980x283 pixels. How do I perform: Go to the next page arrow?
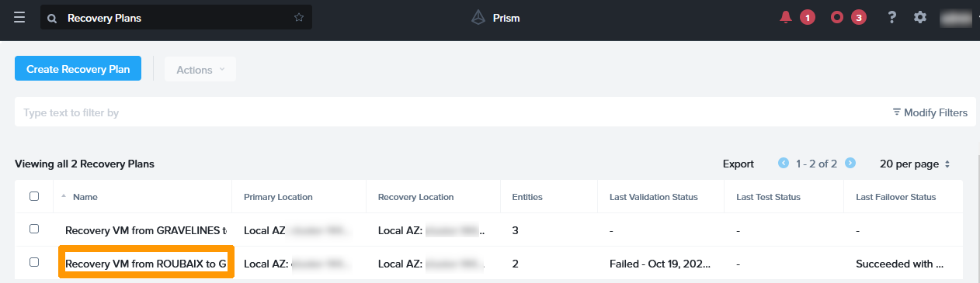tap(850, 163)
